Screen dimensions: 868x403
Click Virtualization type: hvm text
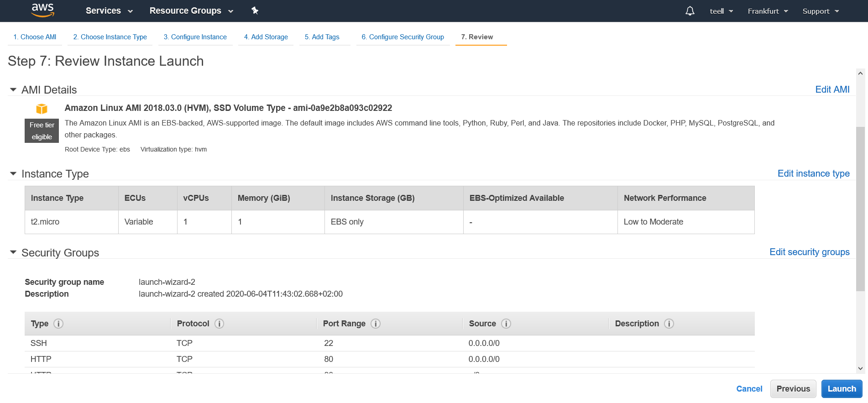[x=173, y=149]
